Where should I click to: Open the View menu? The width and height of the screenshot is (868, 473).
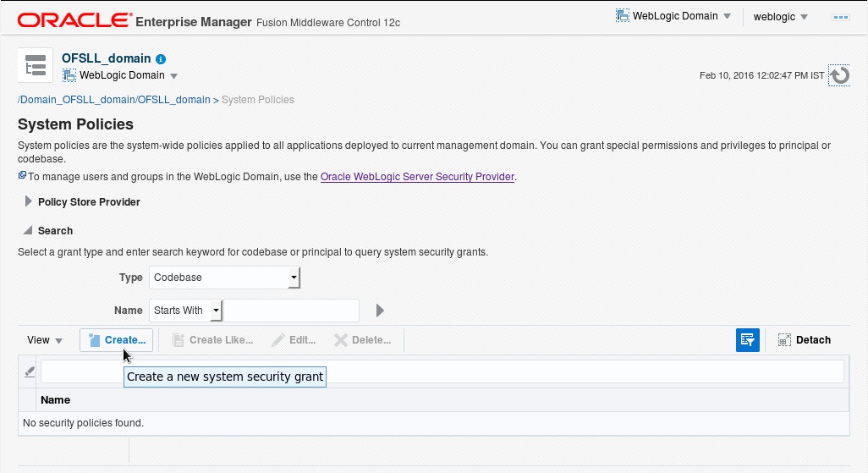click(44, 340)
